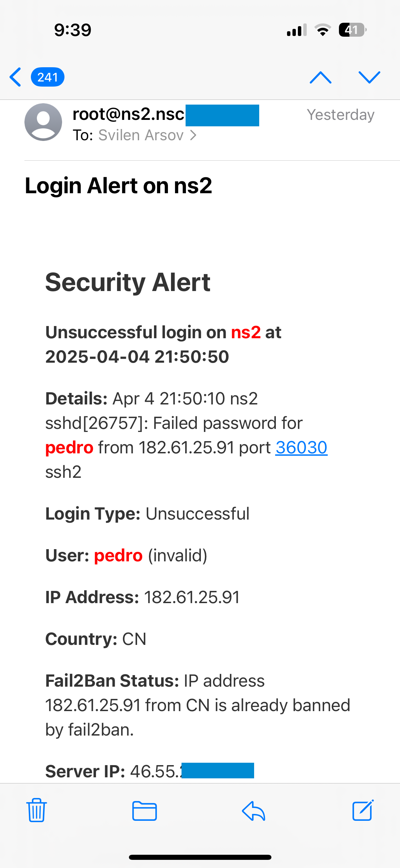Tap the Wi-Fi icon in status bar
The width and height of the screenshot is (400, 868).
[x=323, y=30]
